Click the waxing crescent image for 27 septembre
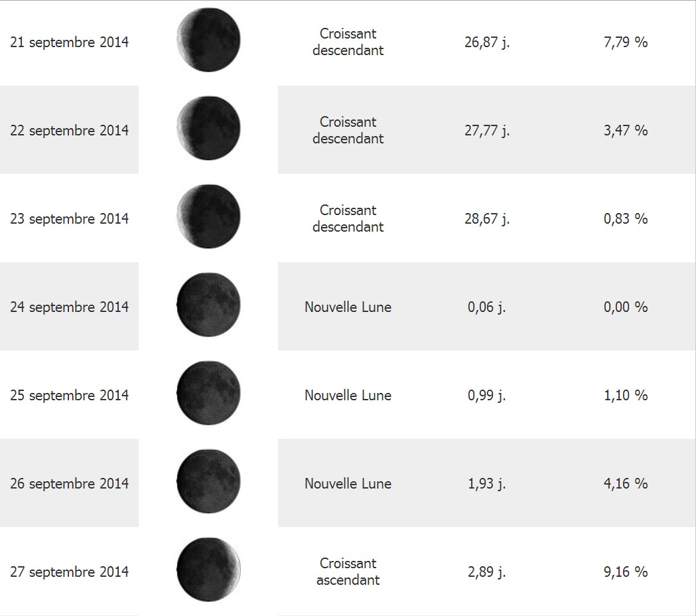 208,570
